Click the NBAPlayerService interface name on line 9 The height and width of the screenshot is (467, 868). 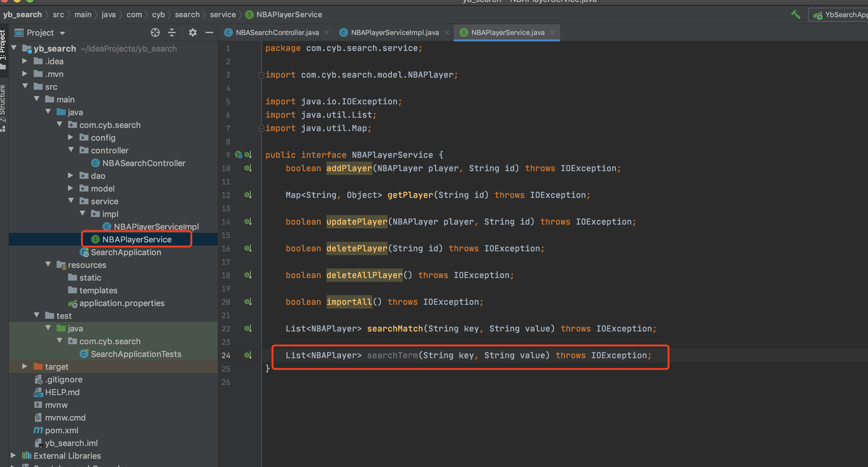click(392, 155)
